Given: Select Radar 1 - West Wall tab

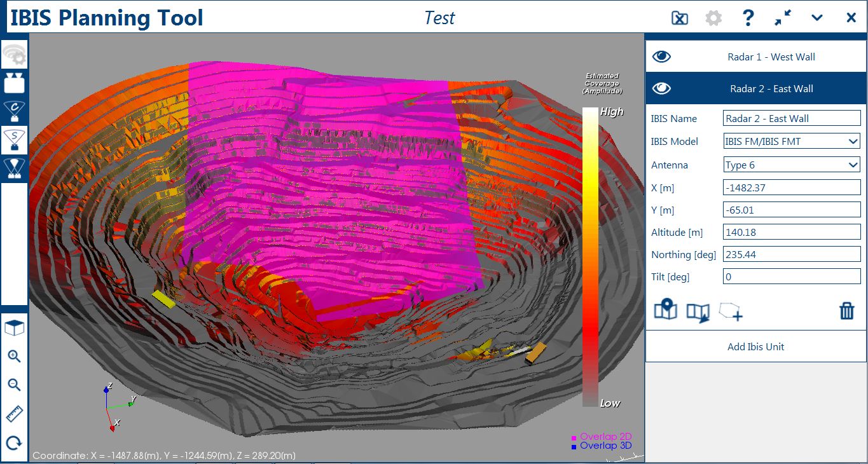Looking at the screenshot, I should 756,57.
